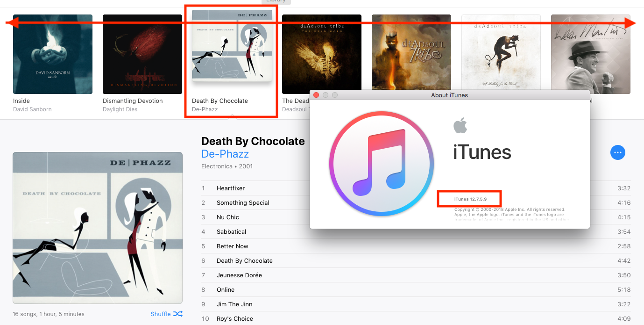Click the Shuffle text button
Image resolution: width=644 pixels, height=325 pixels.
[161, 314]
